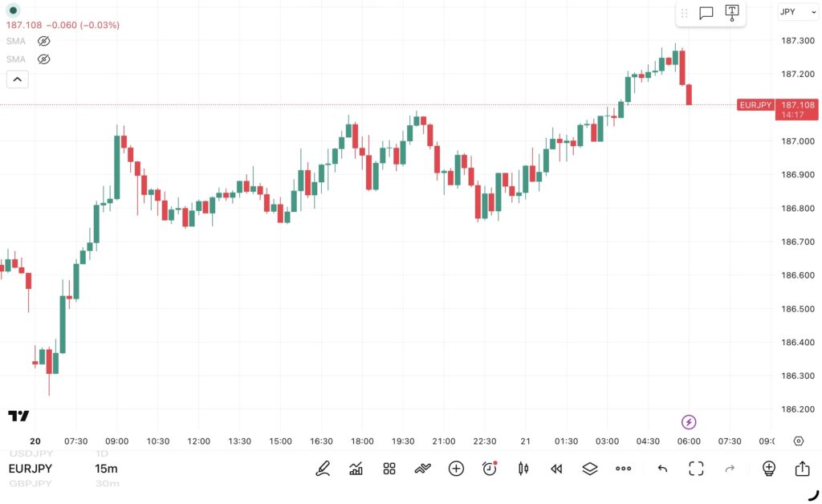822x504 pixels.
Task: Open the indicators chart icon
Action: (x=356, y=469)
